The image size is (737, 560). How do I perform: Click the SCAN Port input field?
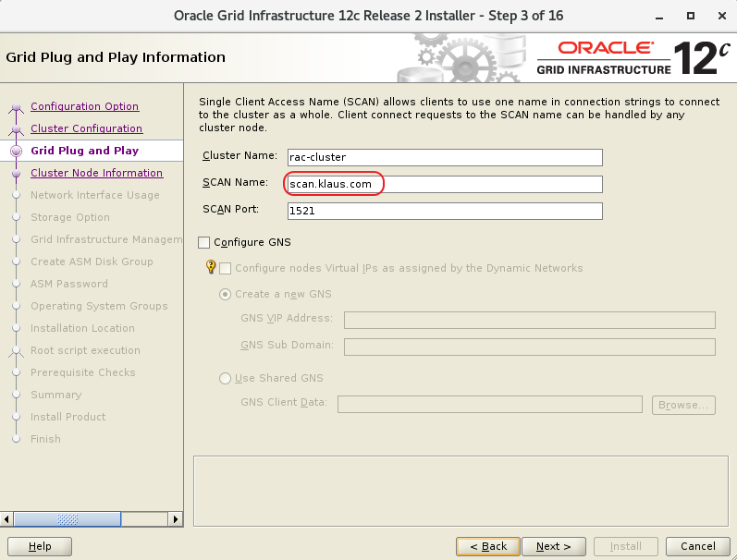(444, 211)
